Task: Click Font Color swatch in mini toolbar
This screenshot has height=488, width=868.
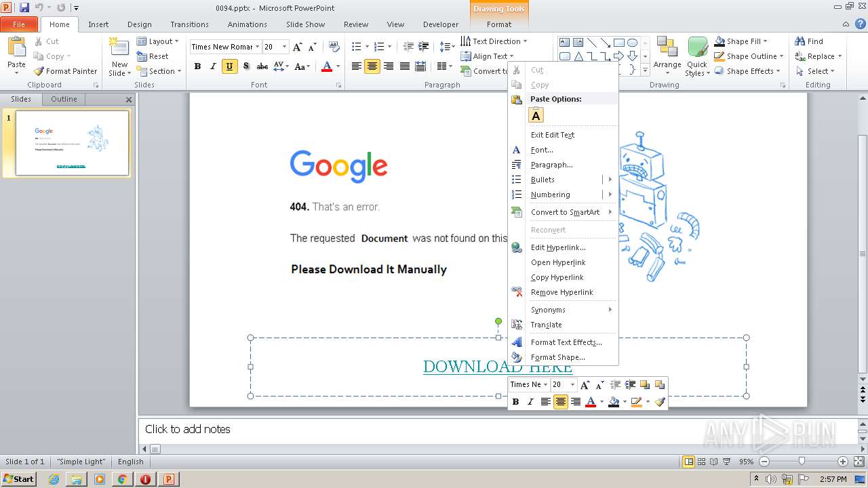Action: tap(591, 402)
